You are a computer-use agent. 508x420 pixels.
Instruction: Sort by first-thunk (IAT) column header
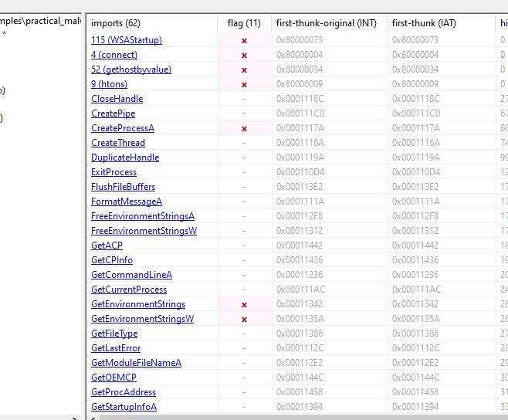[x=442, y=23]
